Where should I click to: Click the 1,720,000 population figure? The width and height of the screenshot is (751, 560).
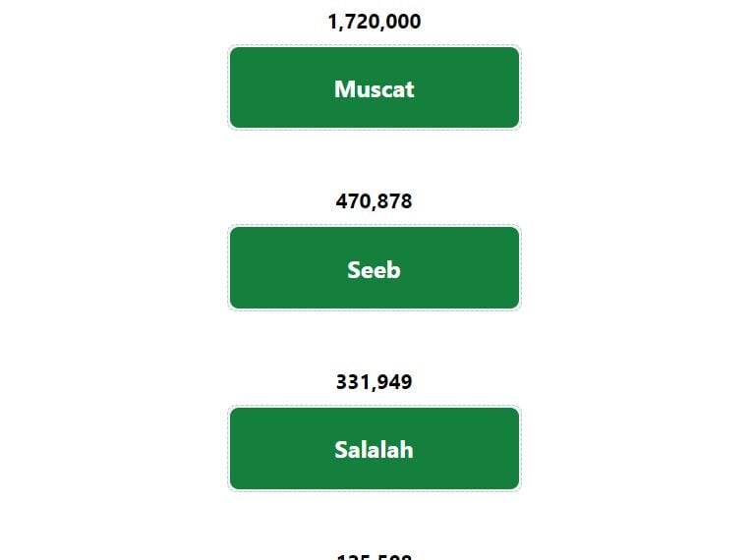pos(375,22)
